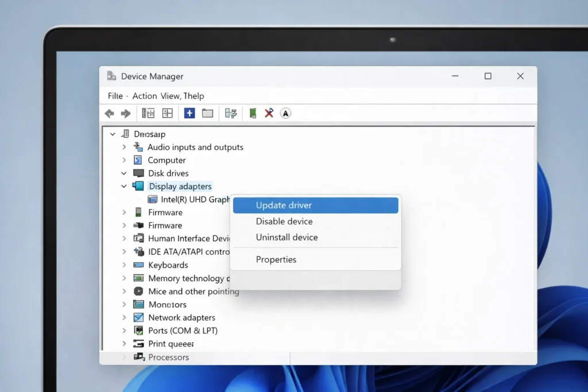Select Ports (COM & LPT) tree item
This screenshot has width=588, height=392.
pyautogui.click(x=183, y=331)
